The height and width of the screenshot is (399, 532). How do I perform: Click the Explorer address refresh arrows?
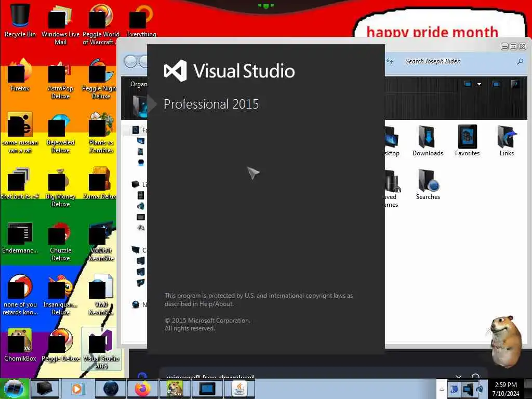(x=390, y=61)
